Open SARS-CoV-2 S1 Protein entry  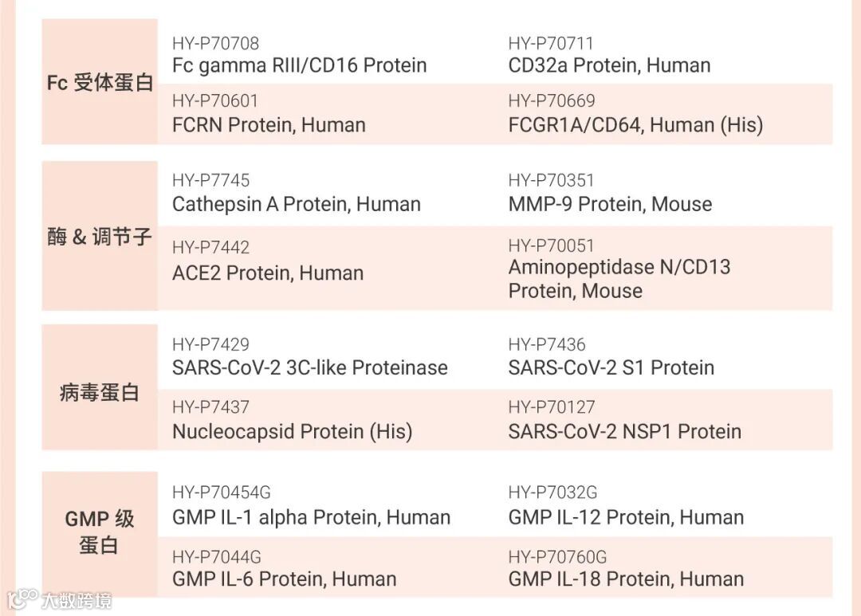pos(611,367)
